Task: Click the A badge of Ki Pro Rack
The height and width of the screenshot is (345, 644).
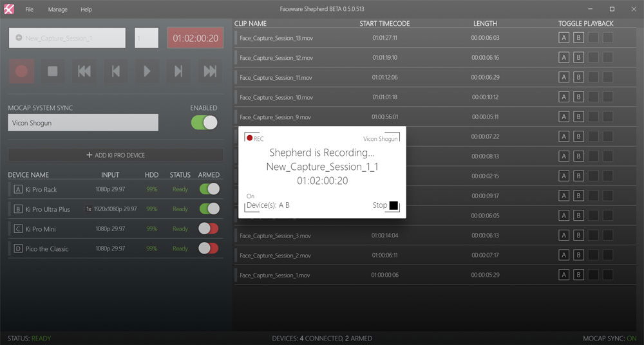Action: (17, 189)
